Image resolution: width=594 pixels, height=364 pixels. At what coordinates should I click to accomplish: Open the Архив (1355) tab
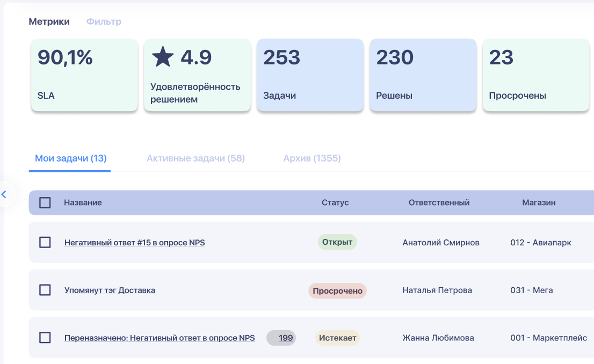click(x=312, y=158)
